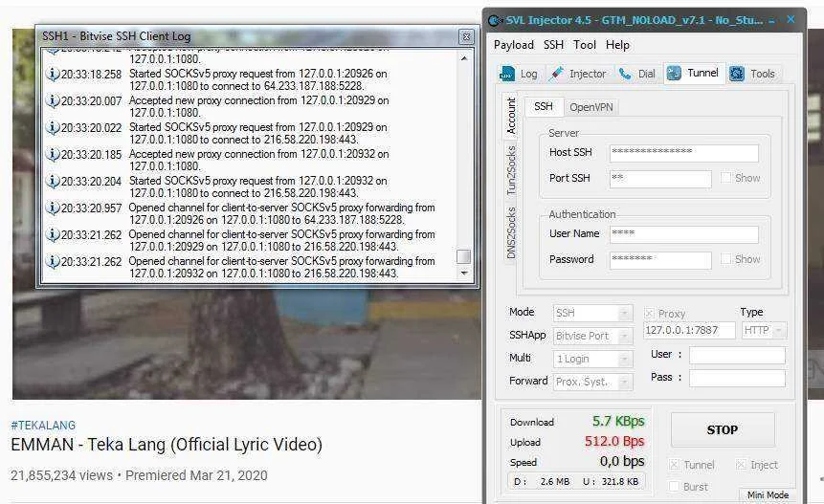Toggle the Inject checkbox
Viewport: 824px width, 504px height.
point(741,465)
